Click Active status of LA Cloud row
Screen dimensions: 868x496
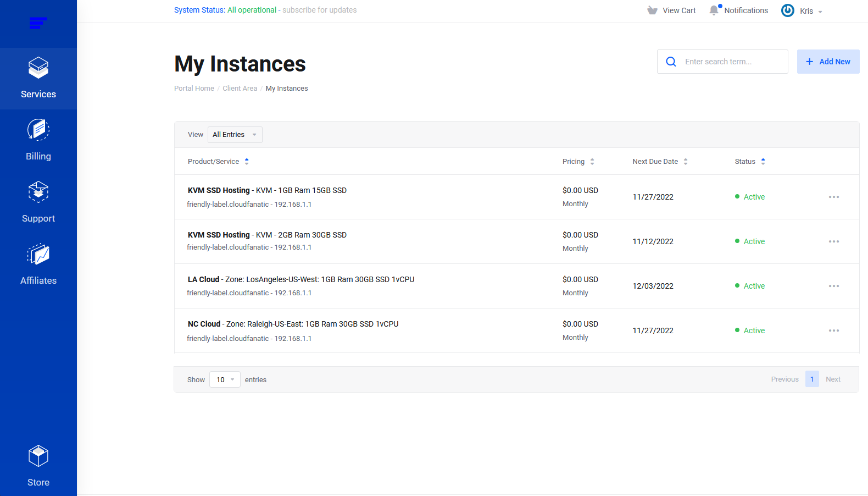tap(750, 286)
